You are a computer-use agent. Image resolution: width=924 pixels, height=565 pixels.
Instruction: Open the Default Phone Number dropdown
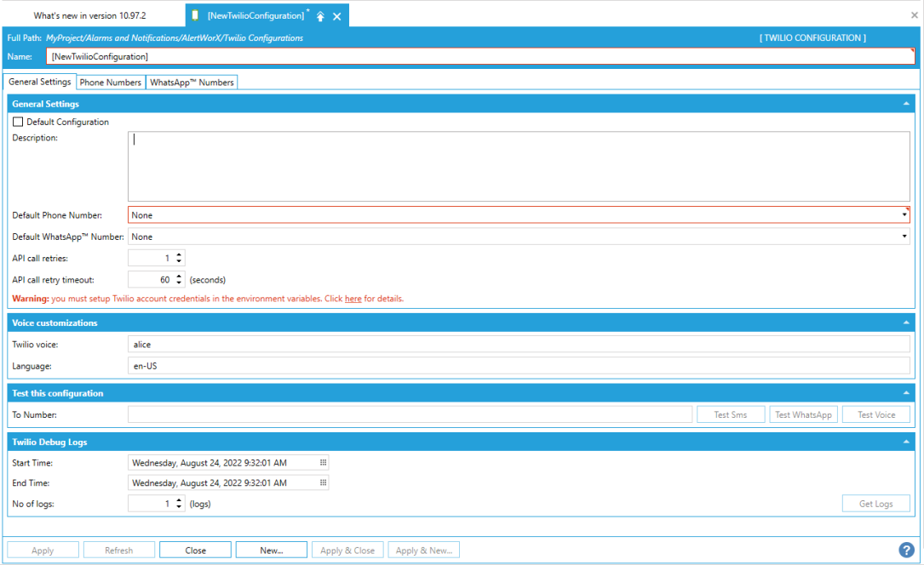click(x=904, y=215)
